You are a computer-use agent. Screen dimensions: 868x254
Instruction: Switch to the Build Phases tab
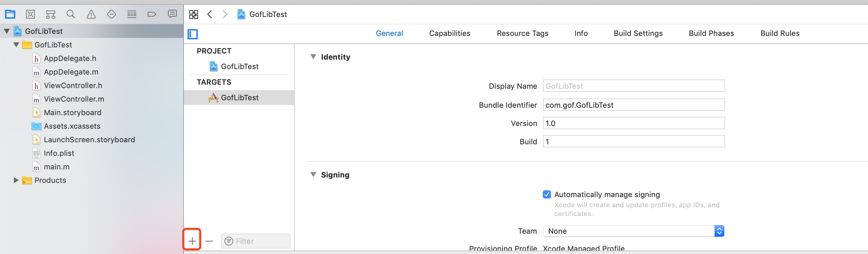[712, 33]
